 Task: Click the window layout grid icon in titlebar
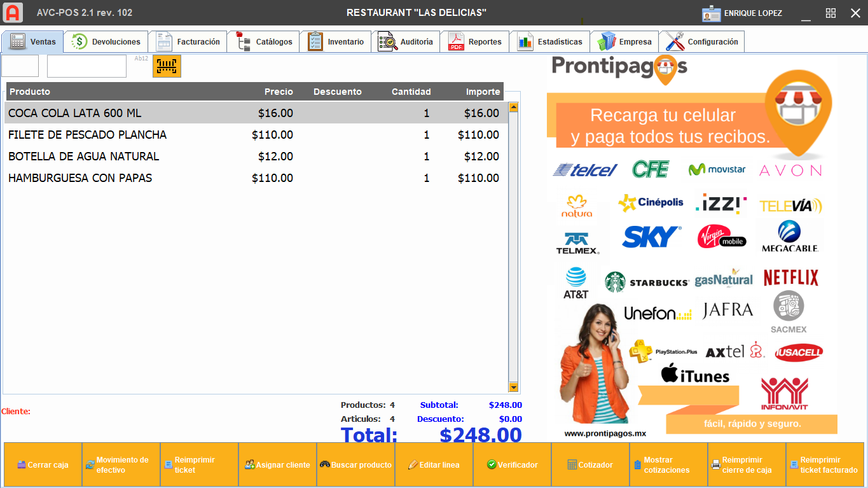(830, 13)
